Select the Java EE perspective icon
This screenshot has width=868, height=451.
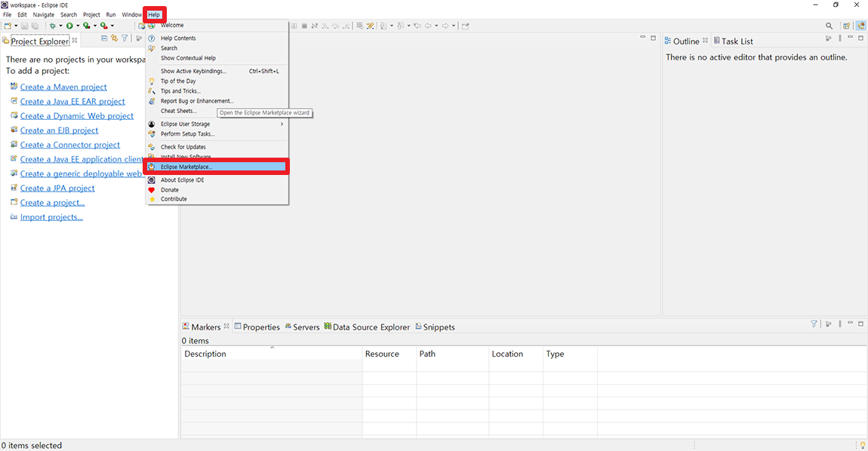point(860,26)
